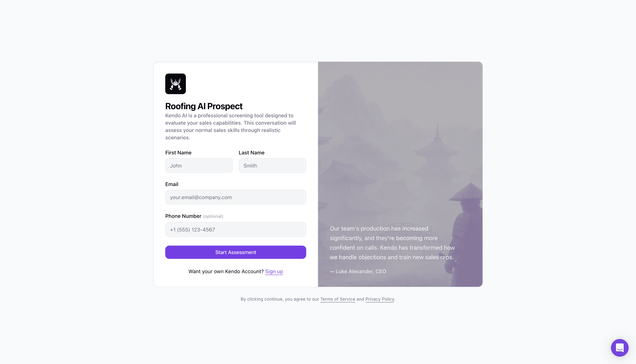
Task: Select the Phone Number input box
Action: 236,229
